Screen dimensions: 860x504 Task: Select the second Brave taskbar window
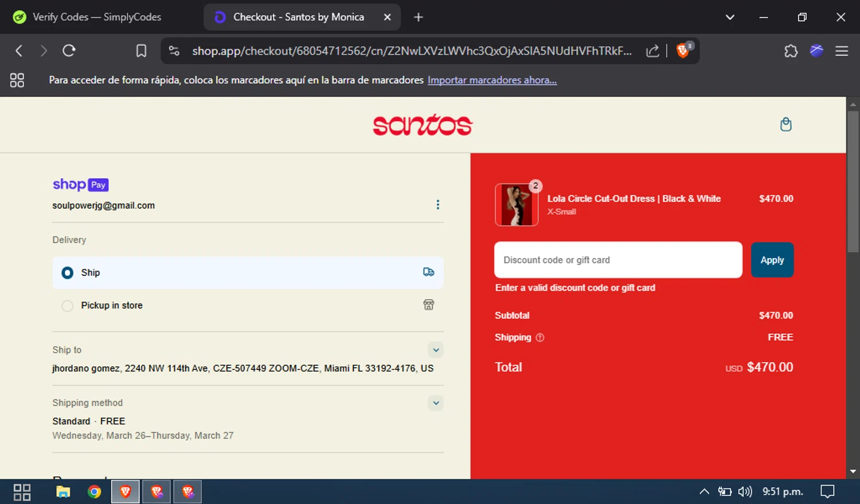point(157,492)
